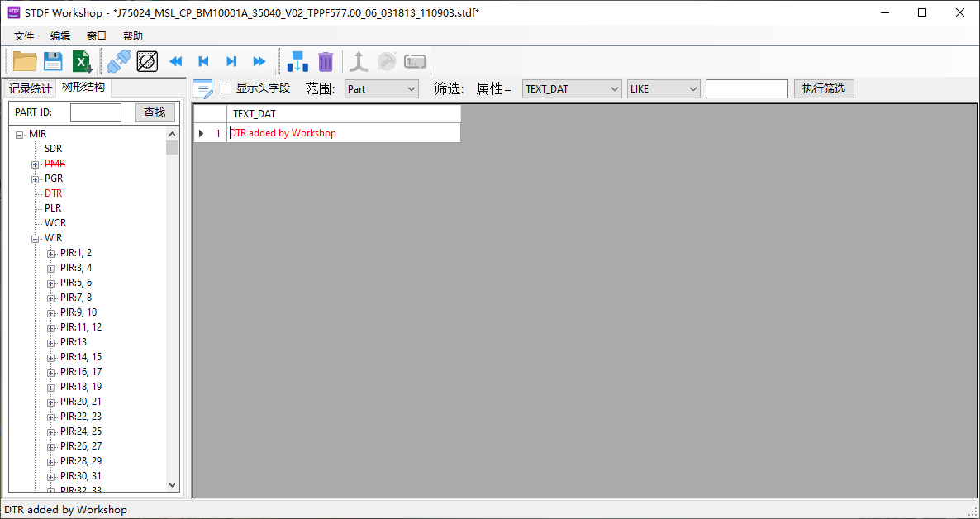Export to Excel using the green icon
Screen dimensions: 980x519
81,61
